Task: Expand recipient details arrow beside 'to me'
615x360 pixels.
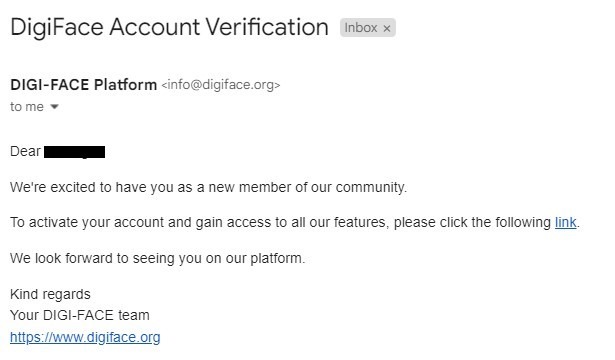Action: (55, 106)
